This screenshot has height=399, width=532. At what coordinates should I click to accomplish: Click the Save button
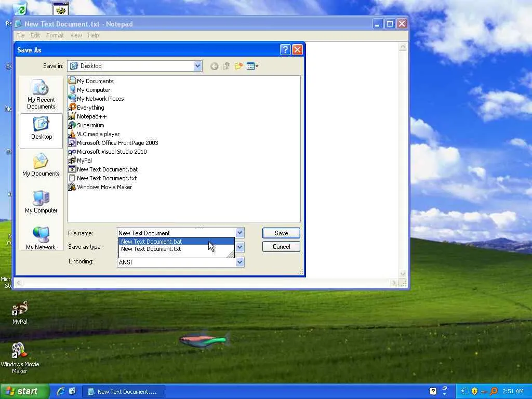281,233
